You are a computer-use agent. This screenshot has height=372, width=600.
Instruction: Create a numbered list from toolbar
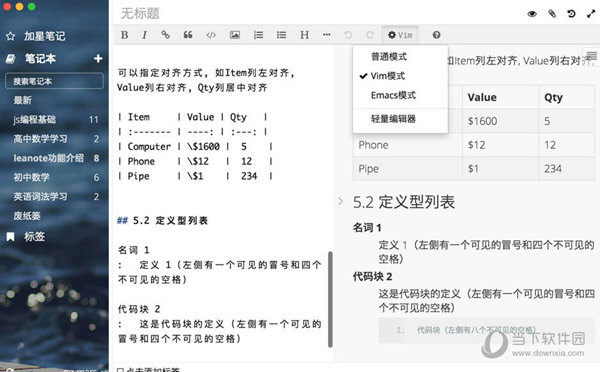pyautogui.click(x=258, y=35)
